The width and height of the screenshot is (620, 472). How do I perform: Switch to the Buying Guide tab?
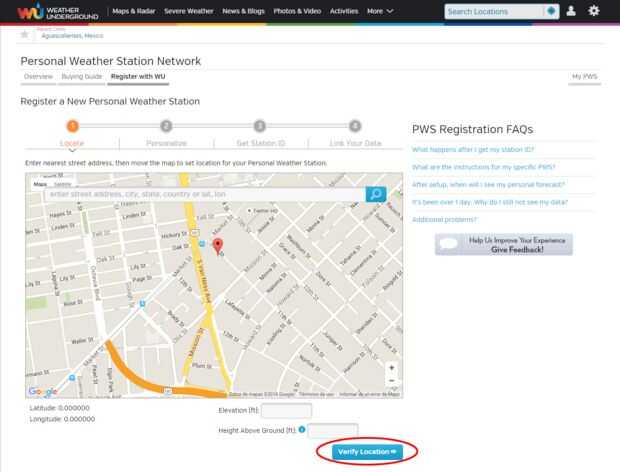click(x=82, y=76)
